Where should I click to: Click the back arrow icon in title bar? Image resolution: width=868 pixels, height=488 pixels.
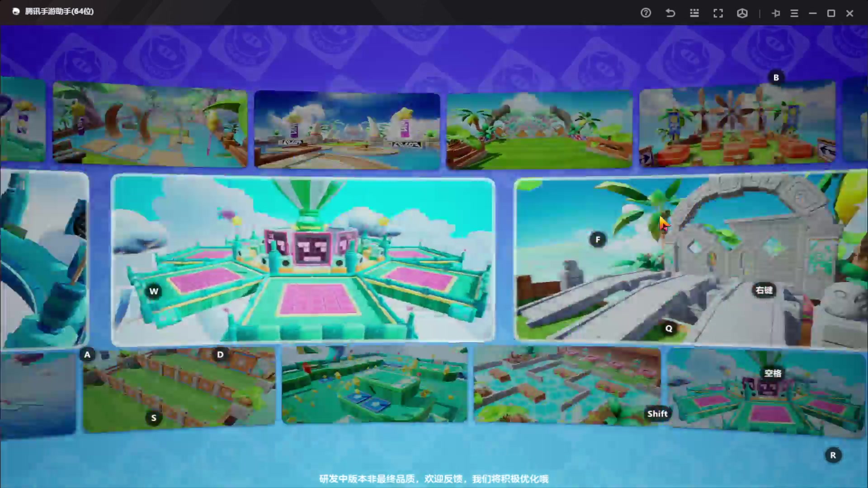[670, 13]
